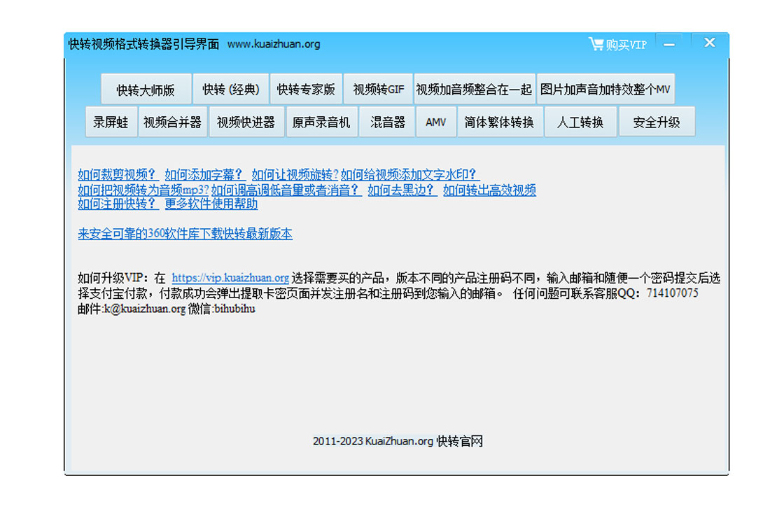Open 视频加音频整合在一起 tool
This screenshot has width=784, height=532.
pos(475,90)
